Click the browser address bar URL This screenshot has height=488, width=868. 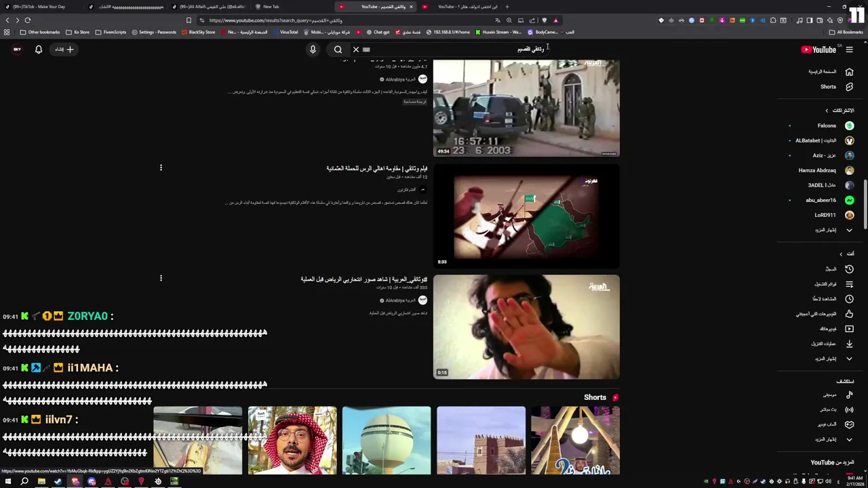276,20
